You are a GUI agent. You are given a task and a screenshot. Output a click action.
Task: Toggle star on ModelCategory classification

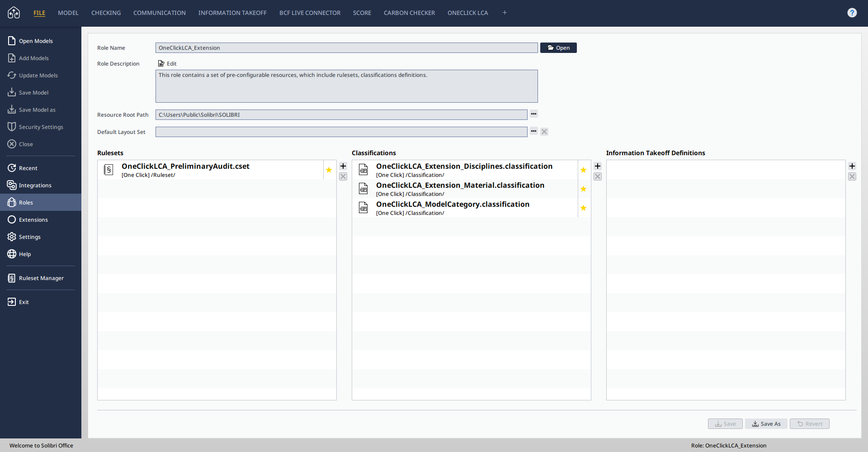(x=584, y=208)
